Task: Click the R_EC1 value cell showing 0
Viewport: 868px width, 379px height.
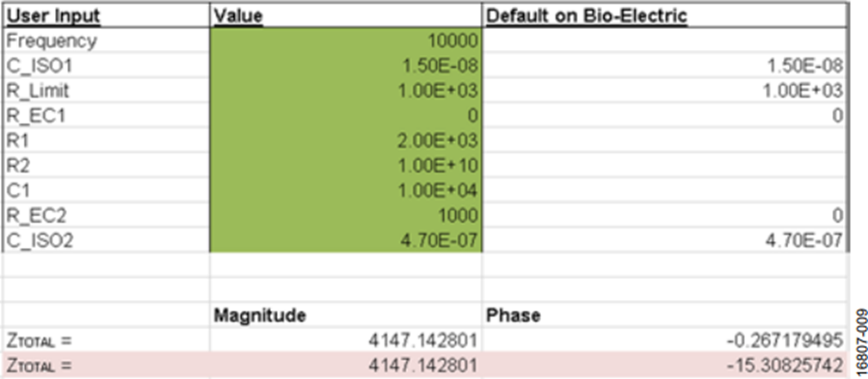Action: [346, 116]
